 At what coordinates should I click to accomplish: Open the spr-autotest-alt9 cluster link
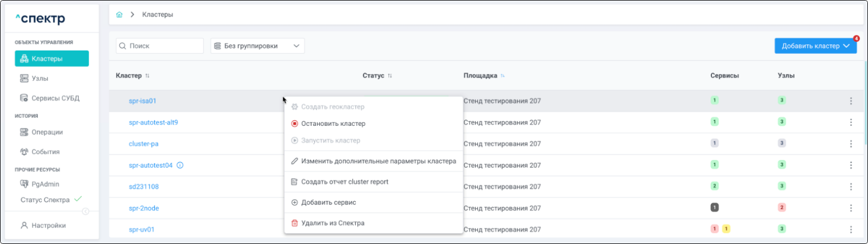click(153, 123)
